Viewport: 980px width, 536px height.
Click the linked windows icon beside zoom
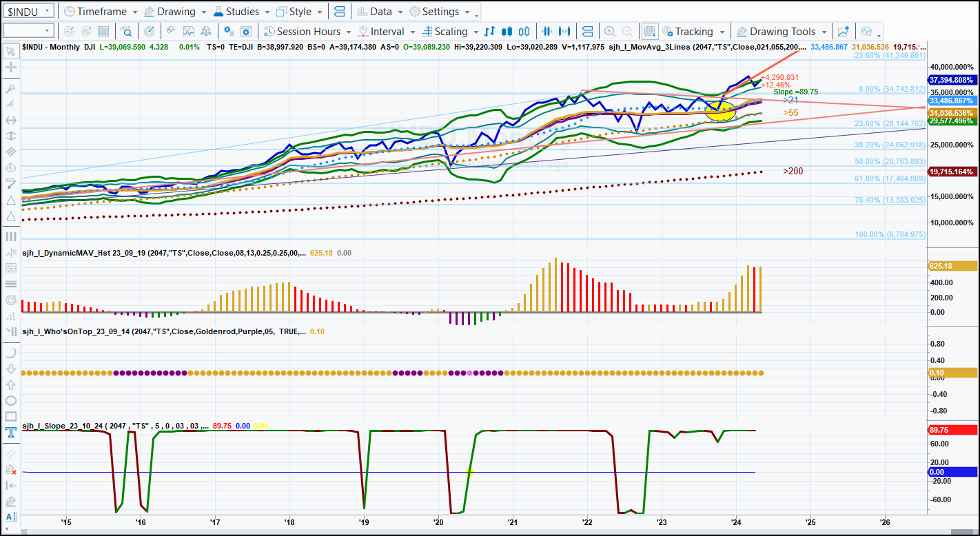point(587,31)
